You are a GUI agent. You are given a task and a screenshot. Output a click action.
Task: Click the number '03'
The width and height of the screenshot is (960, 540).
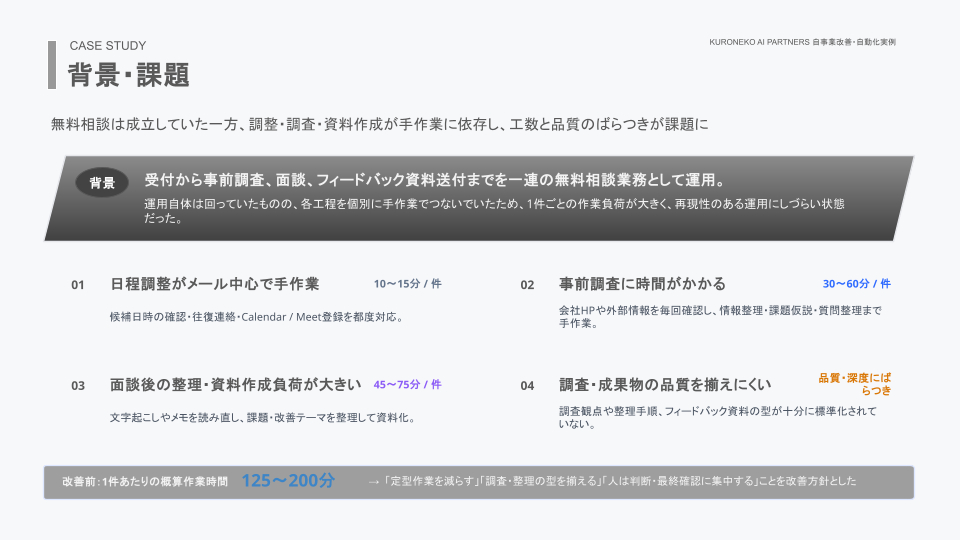(x=78, y=386)
